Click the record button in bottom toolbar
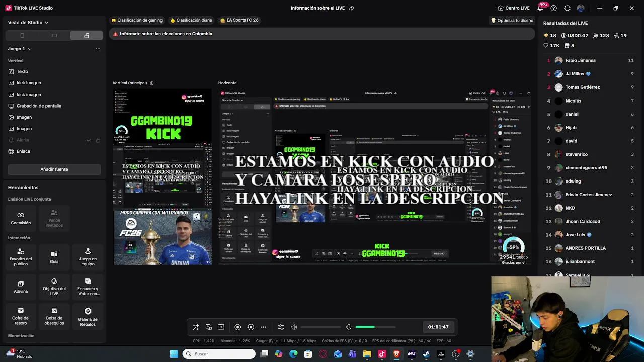 pyautogui.click(x=238, y=327)
